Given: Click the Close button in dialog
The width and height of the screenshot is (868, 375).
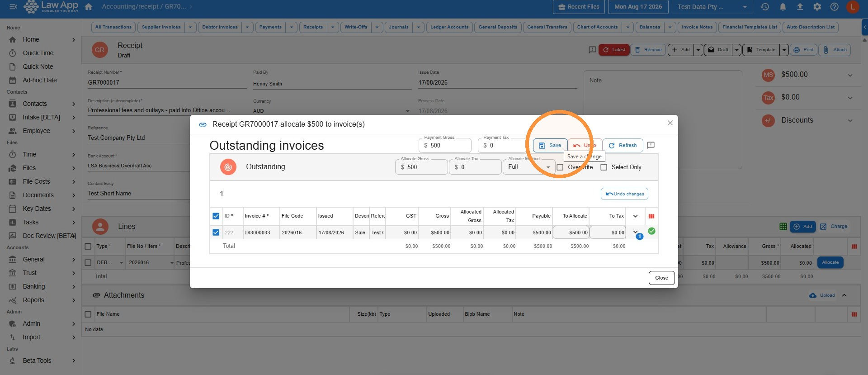Looking at the screenshot, I should pyautogui.click(x=661, y=278).
